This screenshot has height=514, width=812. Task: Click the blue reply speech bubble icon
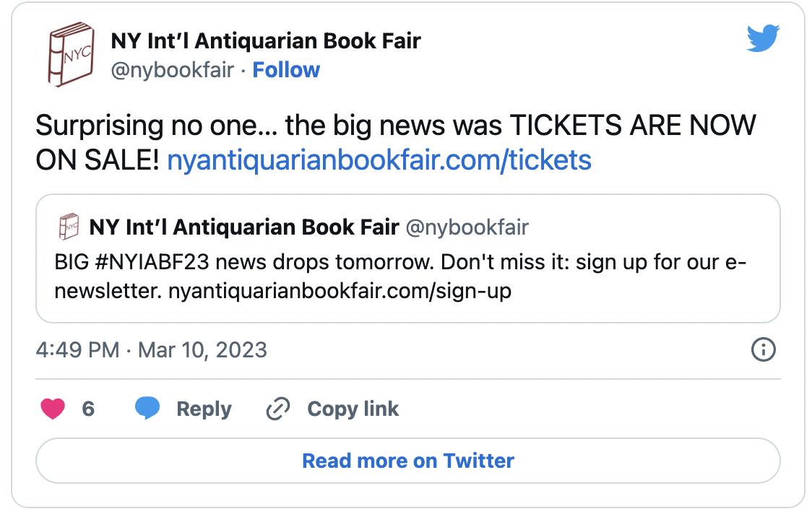(x=148, y=409)
